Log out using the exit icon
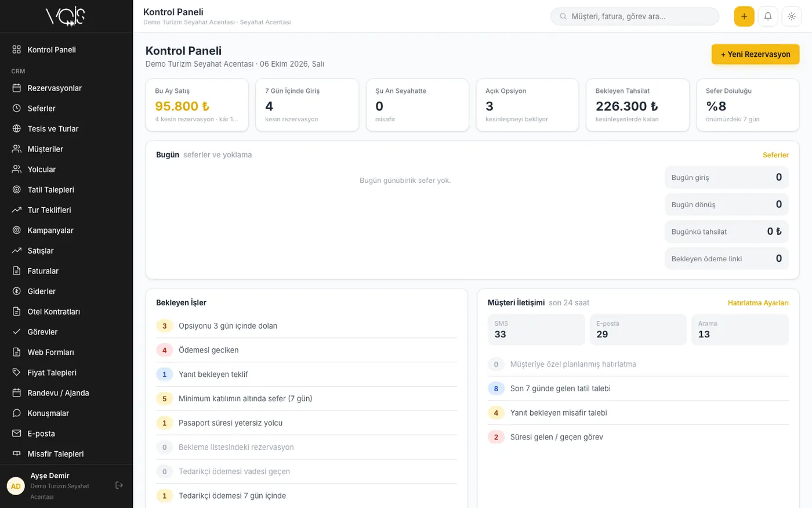The width and height of the screenshot is (812, 508). tap(119, 485)
